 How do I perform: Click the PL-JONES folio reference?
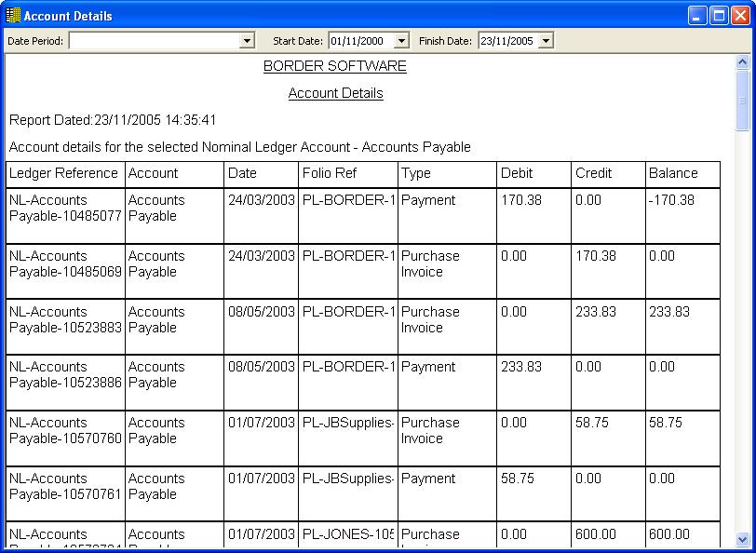click(348, 534)
